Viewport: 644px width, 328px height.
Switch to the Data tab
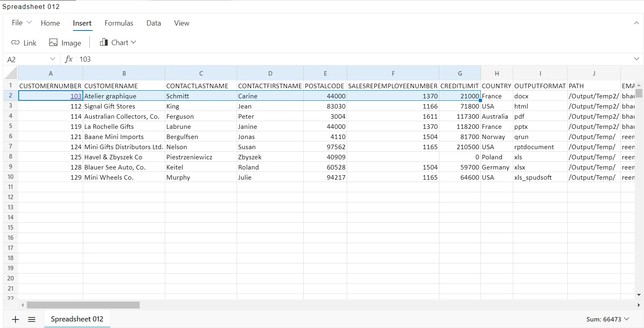pos(153,23)
